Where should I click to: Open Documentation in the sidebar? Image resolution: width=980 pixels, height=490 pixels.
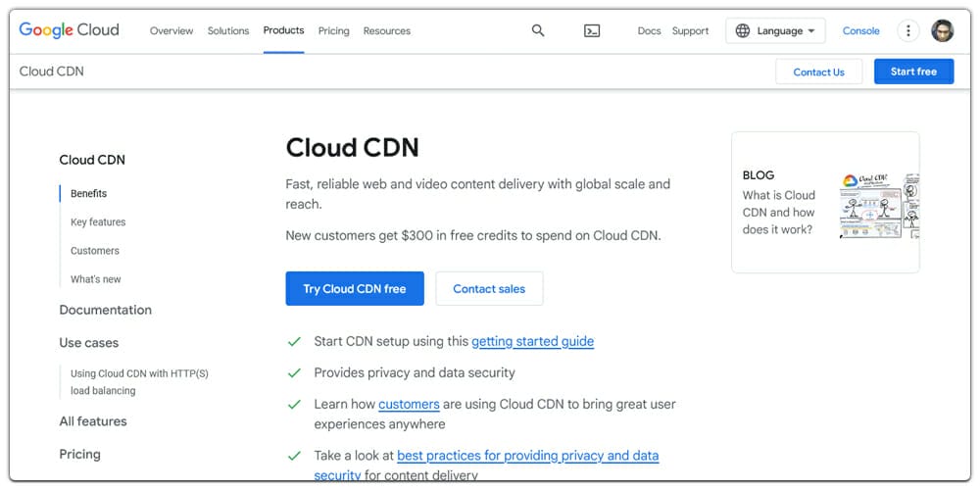coord(106,310)
